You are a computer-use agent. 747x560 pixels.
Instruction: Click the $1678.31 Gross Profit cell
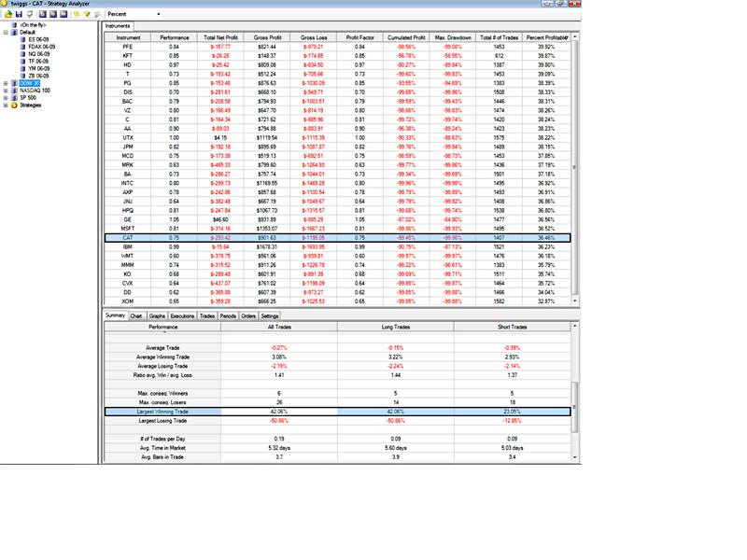coord(267,246)
